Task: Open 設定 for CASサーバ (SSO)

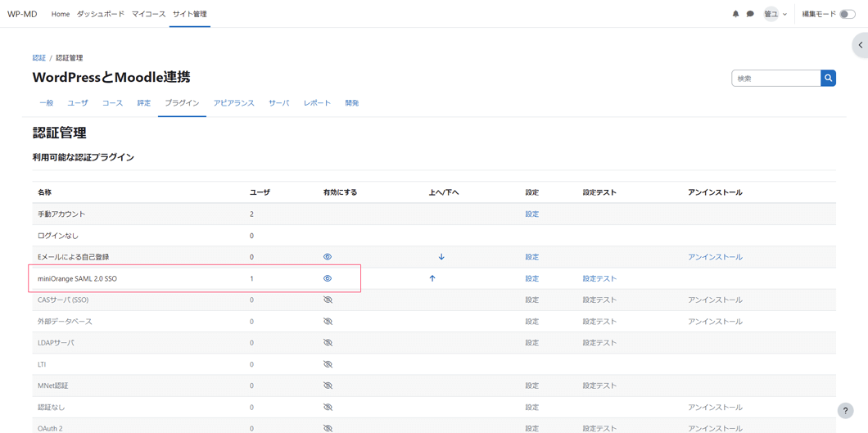Action: click(532, 300)
